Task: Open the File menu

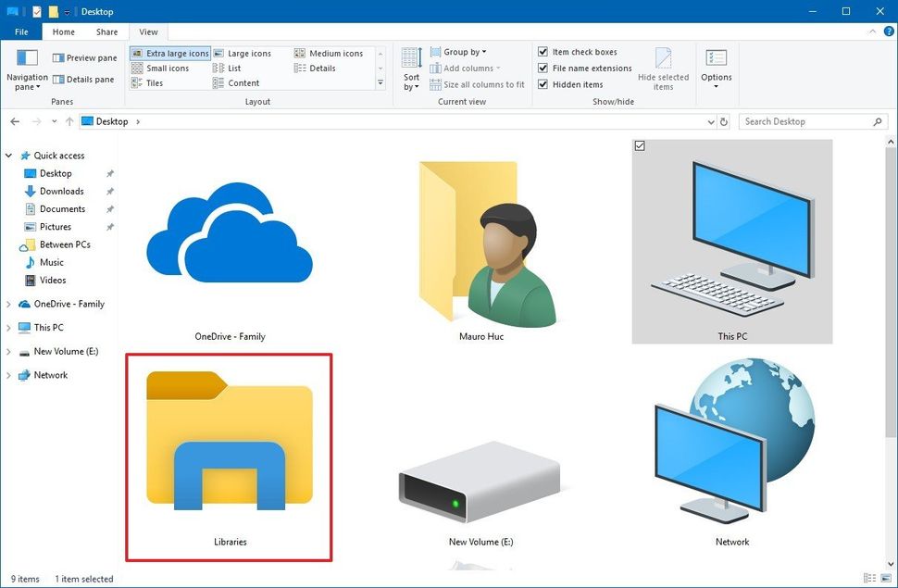Action: (21, 31)
